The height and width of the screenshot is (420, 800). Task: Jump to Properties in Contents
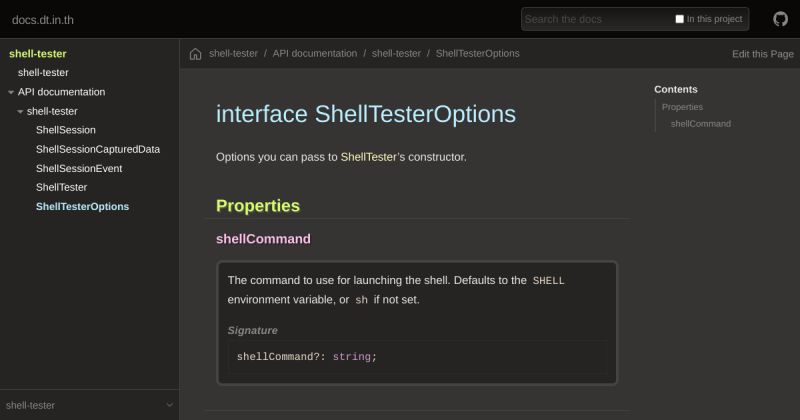[682, 107]
